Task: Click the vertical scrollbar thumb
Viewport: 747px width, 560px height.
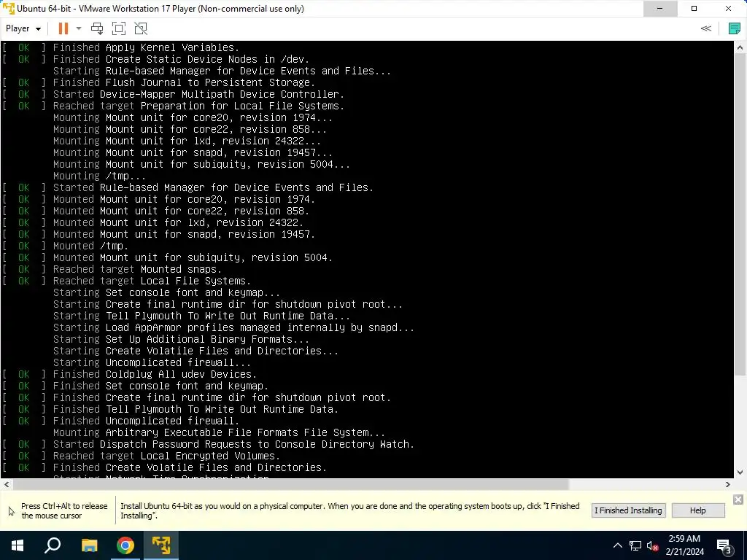Action: [740, 214]
